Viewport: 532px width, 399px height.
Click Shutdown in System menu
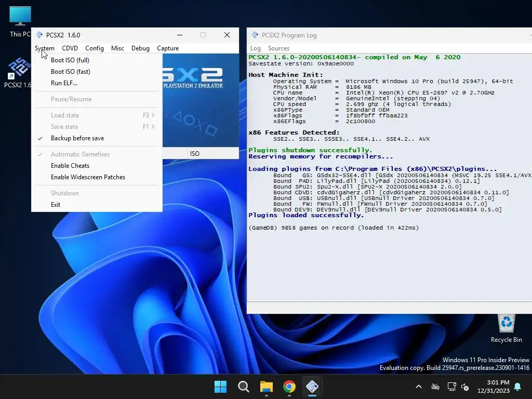(x=97, y=193)
